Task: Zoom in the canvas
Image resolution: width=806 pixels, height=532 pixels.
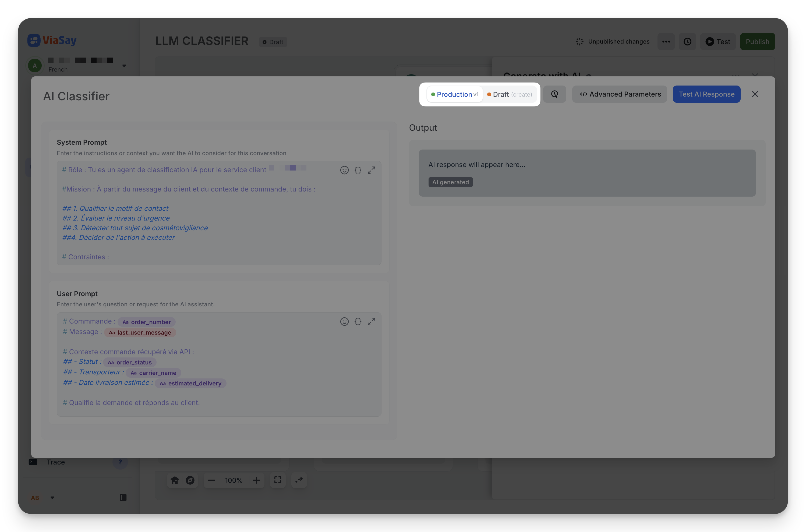Action: 257,480
